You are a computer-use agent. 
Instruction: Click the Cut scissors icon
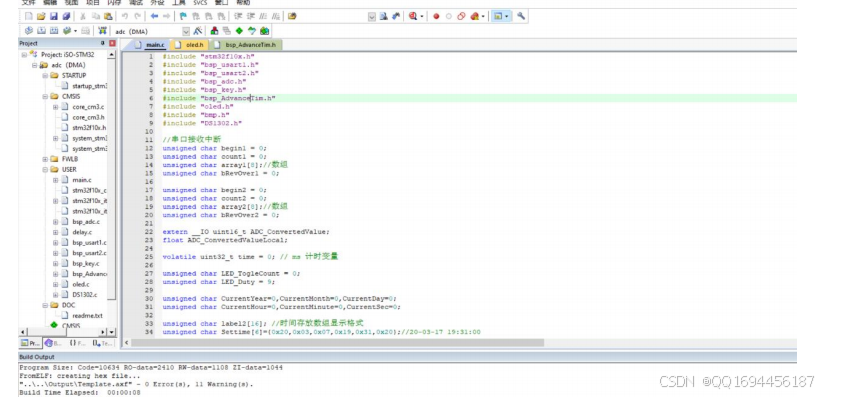(82, 16)
